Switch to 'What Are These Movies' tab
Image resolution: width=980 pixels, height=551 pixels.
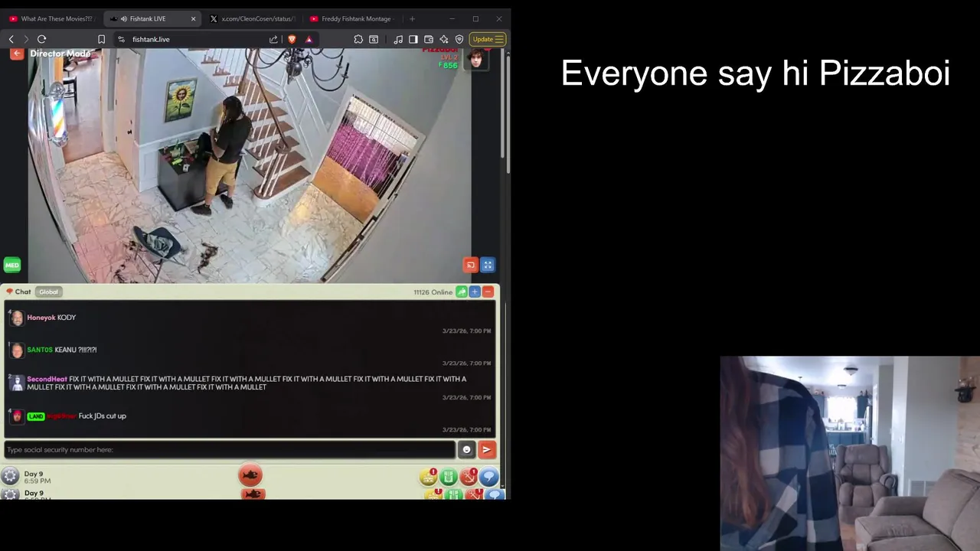51,18
